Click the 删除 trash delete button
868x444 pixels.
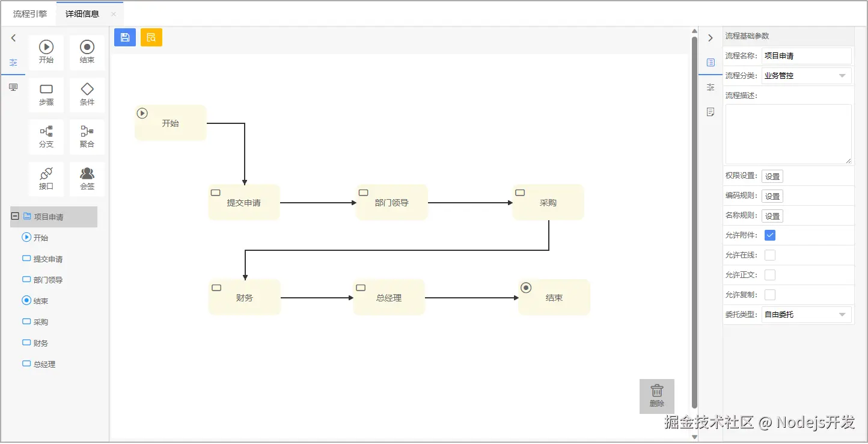[x=656, y=396]
